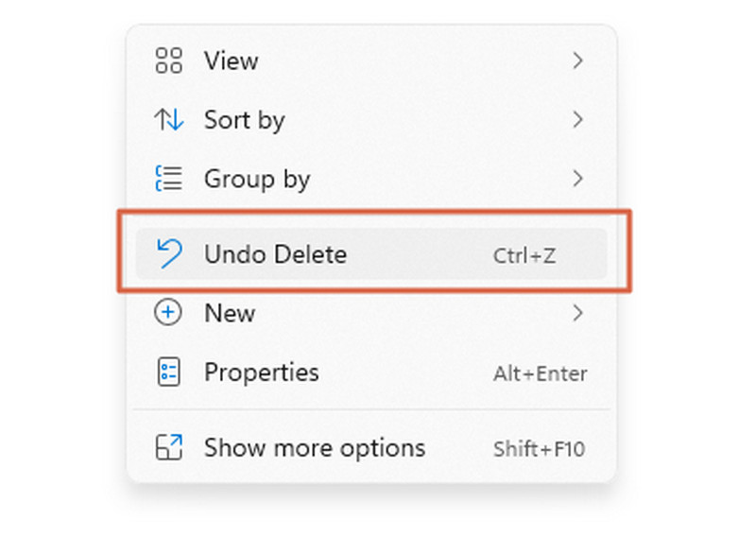Select the Sort by label
756x537 pixels.
pos(245,120)
